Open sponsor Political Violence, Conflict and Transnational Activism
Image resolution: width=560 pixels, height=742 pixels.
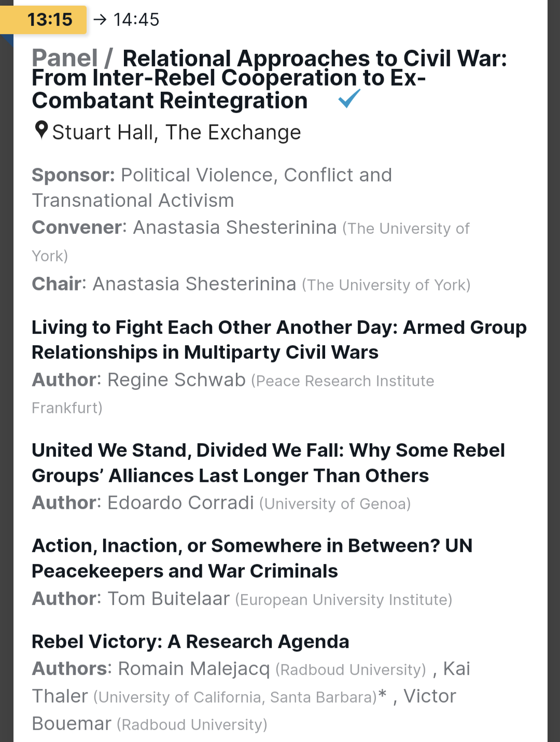212,188
